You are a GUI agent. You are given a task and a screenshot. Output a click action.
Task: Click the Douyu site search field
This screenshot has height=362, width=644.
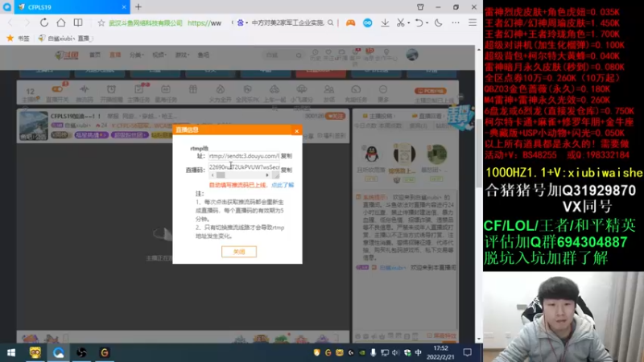click(284, 55)
